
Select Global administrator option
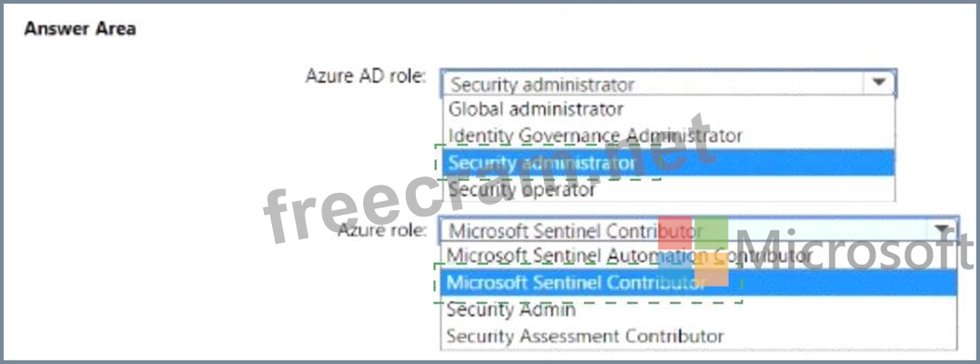[x=536, y=109]
